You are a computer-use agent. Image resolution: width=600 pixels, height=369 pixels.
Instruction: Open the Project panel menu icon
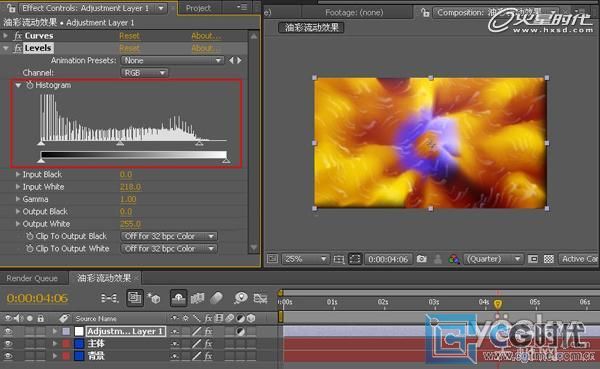pos(241,7)
